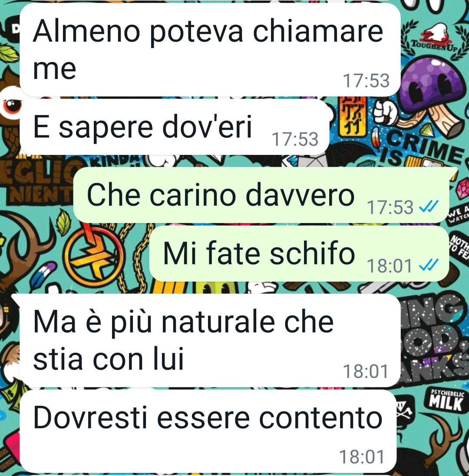Click the blue double-check on 'Che carino davvero'
This screenshot has height=476, width=469.
(x=429, y=207)
